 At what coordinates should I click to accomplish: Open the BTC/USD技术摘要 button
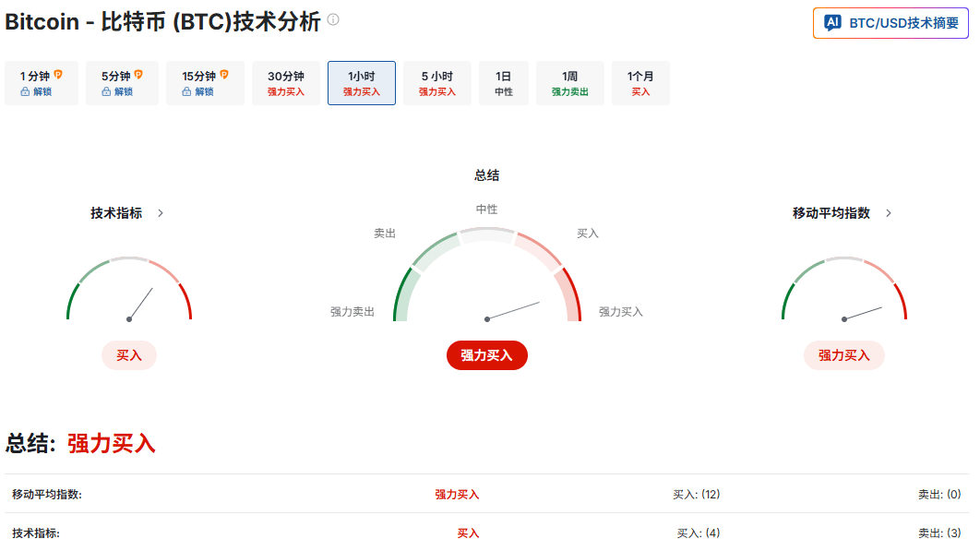pos(890,23)
